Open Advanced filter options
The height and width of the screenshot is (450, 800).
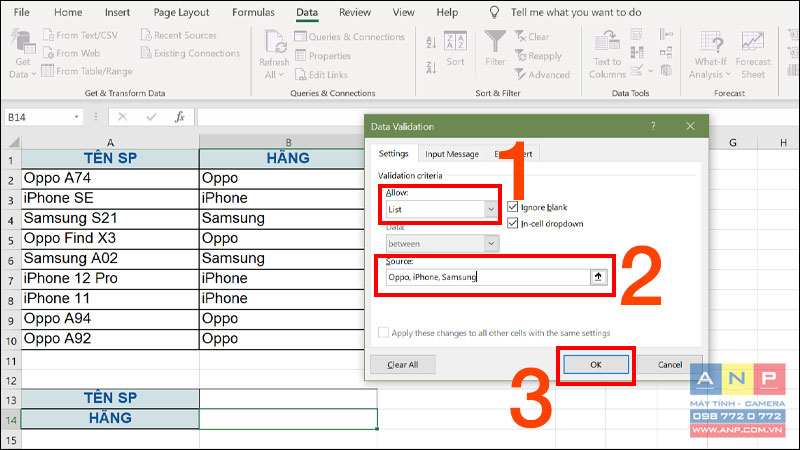coord(542,74)
